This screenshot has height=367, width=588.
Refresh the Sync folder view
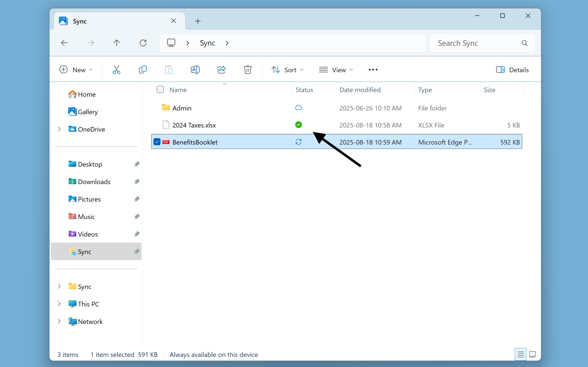[143, 43]
